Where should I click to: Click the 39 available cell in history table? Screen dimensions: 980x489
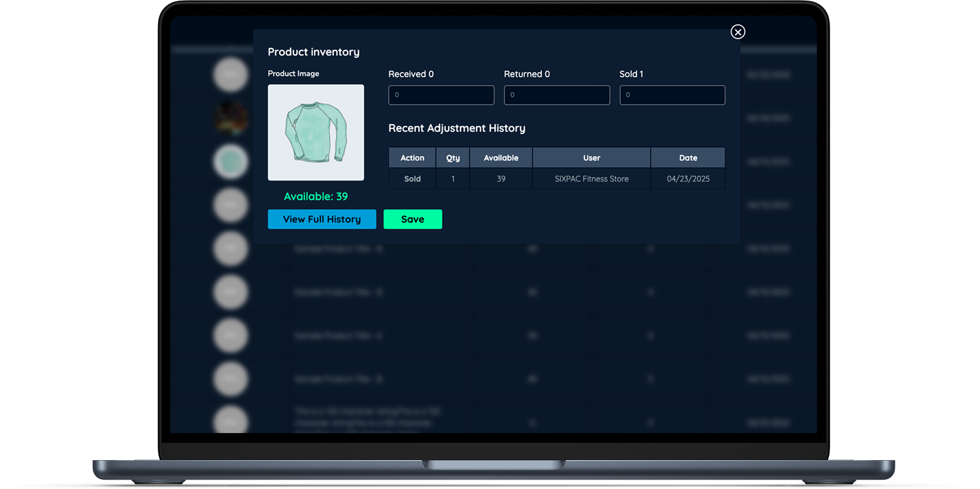tap(501, 179)
